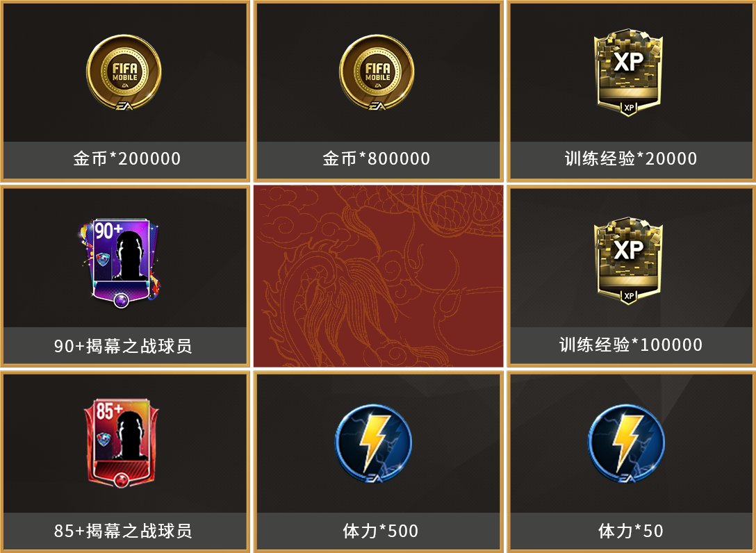Click the 体力*500 label
This screenshot has height=553, width=756.
tap(380, 531)
